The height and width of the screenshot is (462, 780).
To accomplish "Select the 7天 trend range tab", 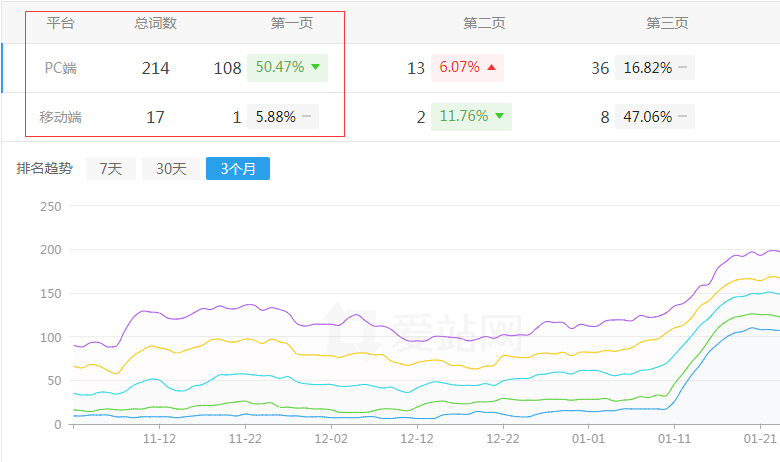I will pos(110,169).
